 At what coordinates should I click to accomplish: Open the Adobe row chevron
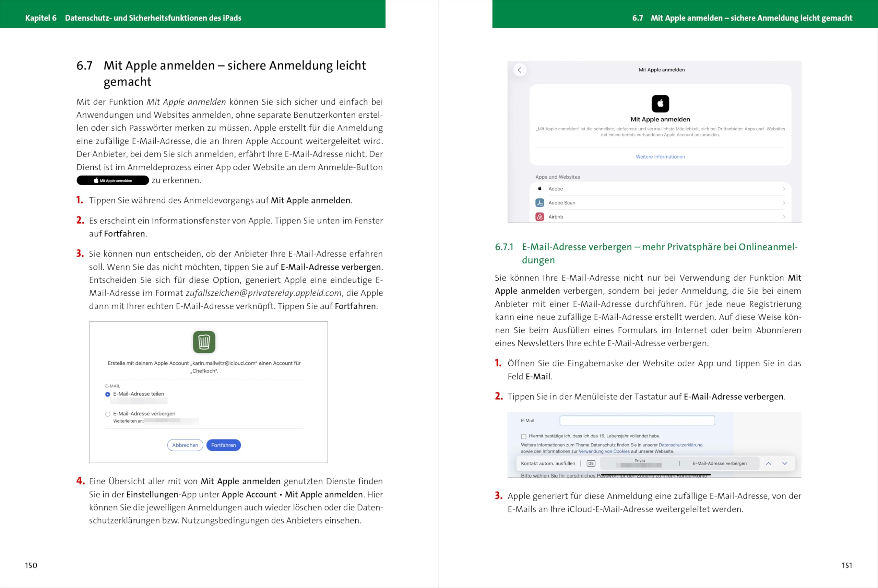tap(784, 189)
